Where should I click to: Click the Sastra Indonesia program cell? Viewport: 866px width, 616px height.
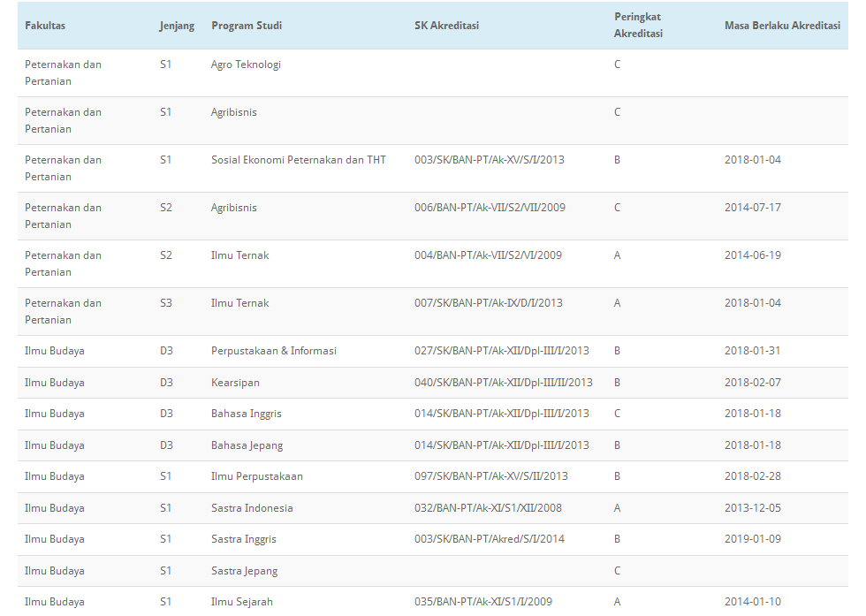click(x=252, y=508)
